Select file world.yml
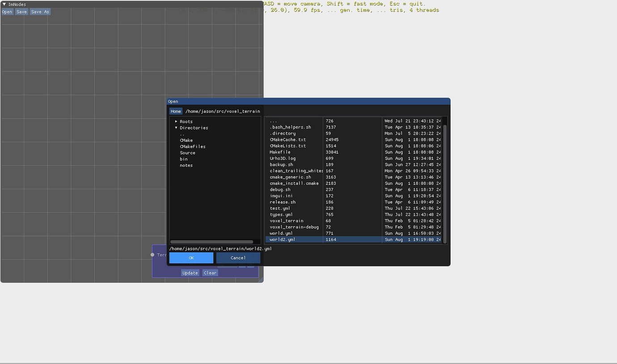617x364 pixels. click(353, 233)
